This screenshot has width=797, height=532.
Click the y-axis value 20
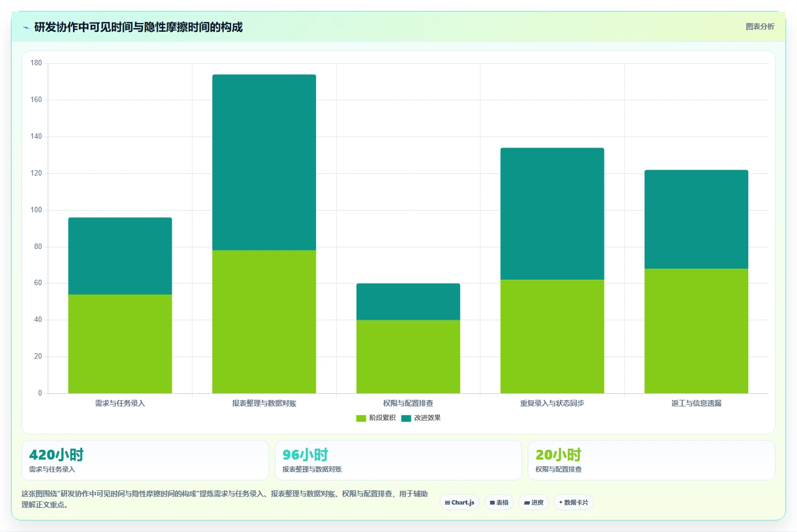click(38, 356)
